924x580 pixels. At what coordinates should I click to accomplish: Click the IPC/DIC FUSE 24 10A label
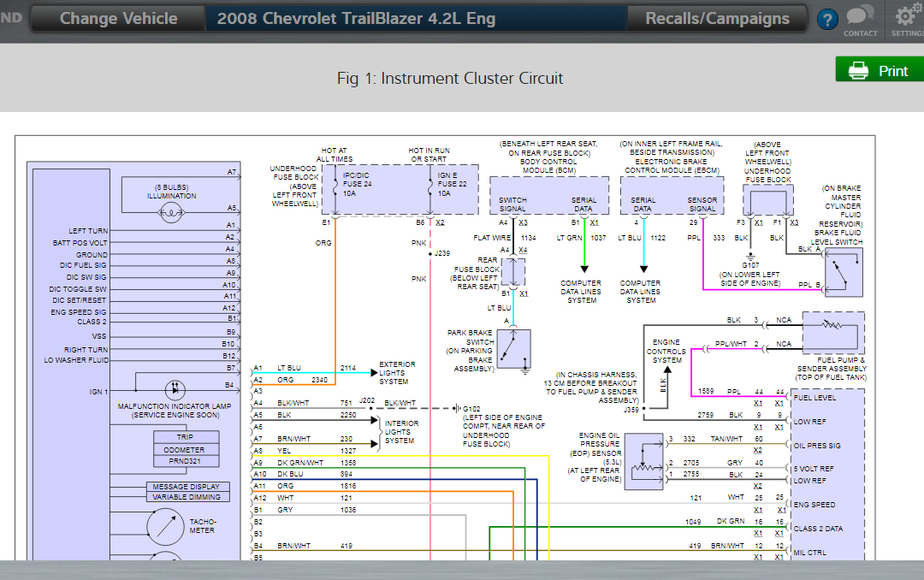point(357,184)
